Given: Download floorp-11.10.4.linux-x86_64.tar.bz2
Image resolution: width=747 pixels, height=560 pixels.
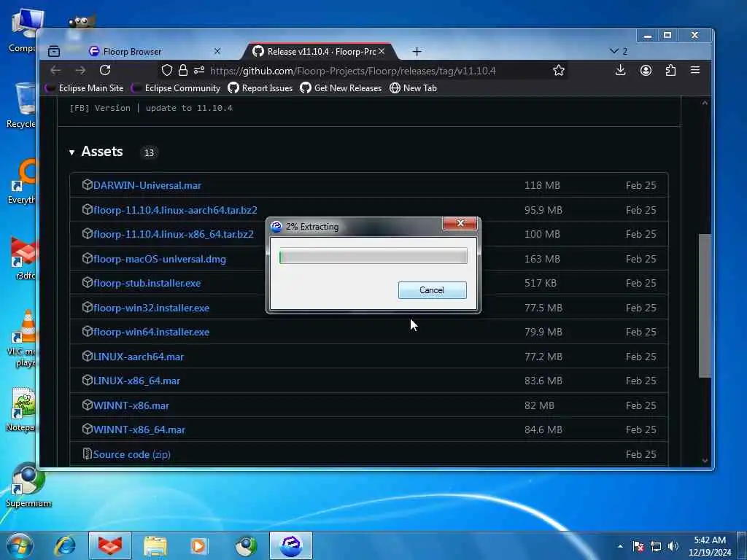Looking at the screenshot, I should (x=173, y=234).
